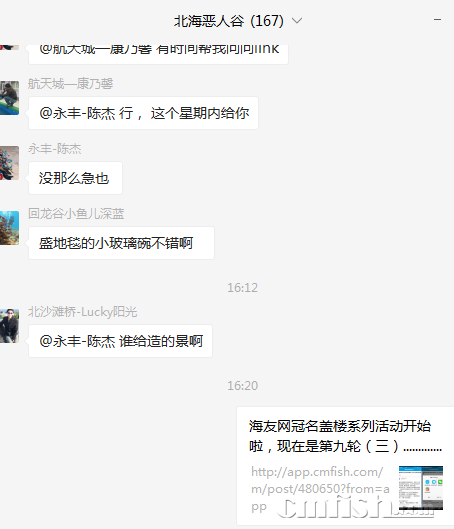The image size is (454, 529).
Task: Expand the 北海恶人谷 group chat dropdown chevron
Action: pyautogui.click(x=297, y=21)
